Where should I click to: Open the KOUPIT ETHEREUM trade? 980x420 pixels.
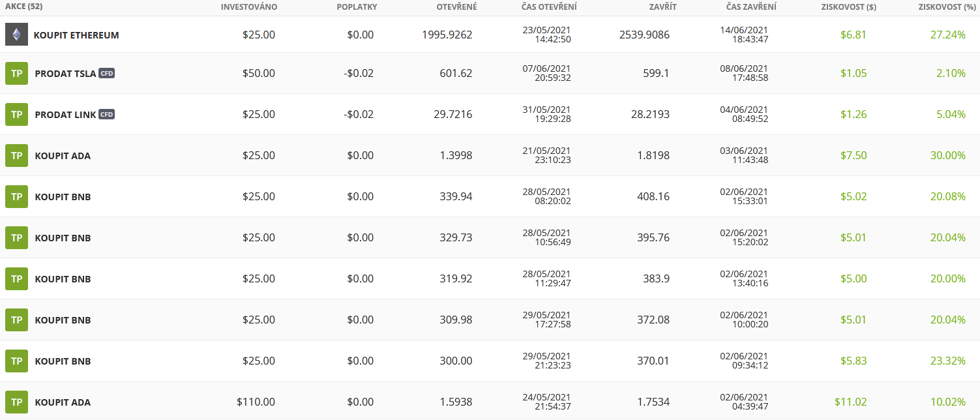click(x=76, y=35)
